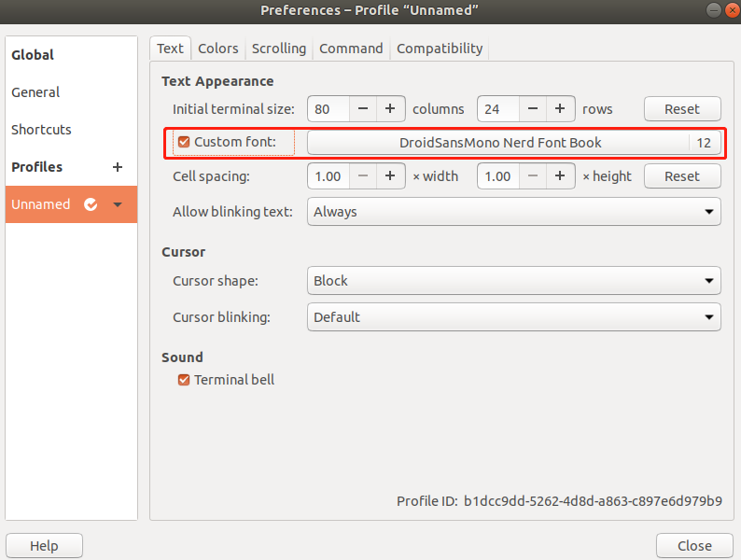Open the Unnamed profile menu arrow
This screenshot has width=741, height=560.
click(x=118, y=204)
